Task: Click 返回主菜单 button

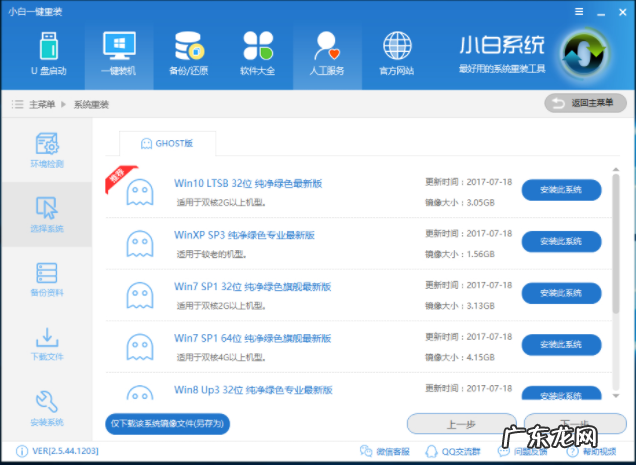Action: (585, 103)
